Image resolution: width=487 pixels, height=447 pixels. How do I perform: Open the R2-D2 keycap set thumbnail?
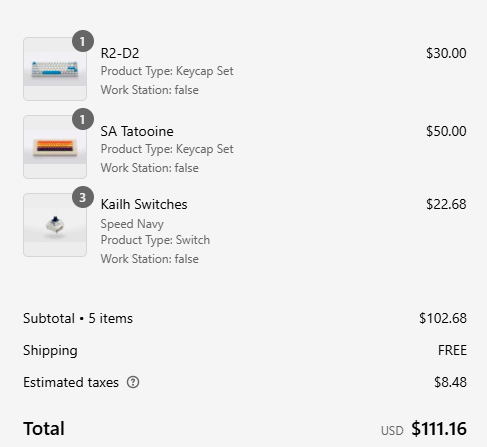(x=55, y=69)
